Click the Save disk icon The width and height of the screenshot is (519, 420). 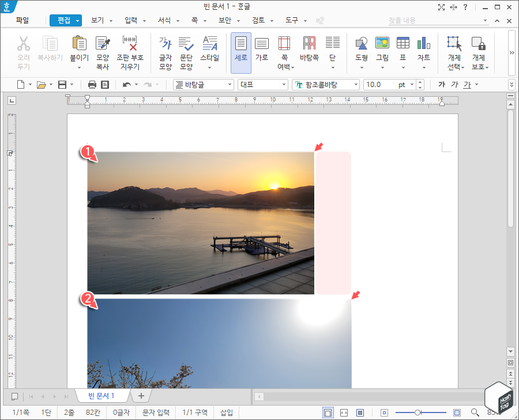click(x=62, y=85)
